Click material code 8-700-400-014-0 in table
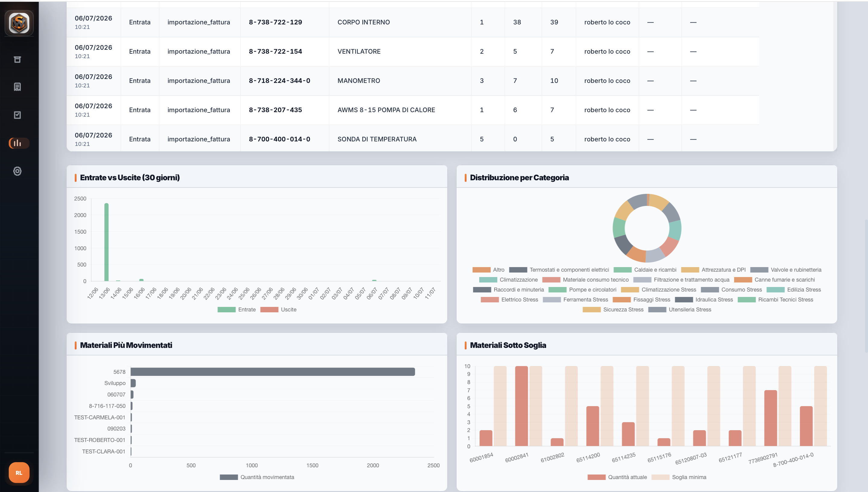The width and height of the screenshot is (868, 492). (280, 139)
